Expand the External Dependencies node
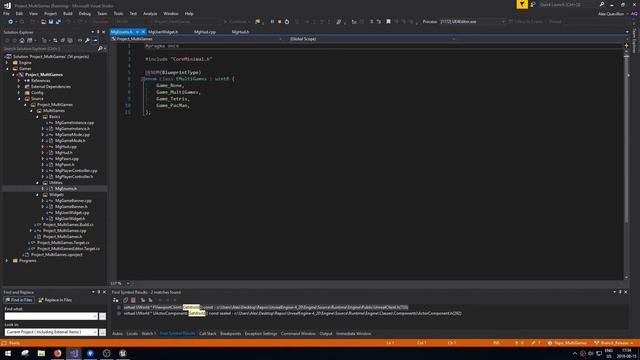Viewport: 640px width, 360px height. [19, 87]
